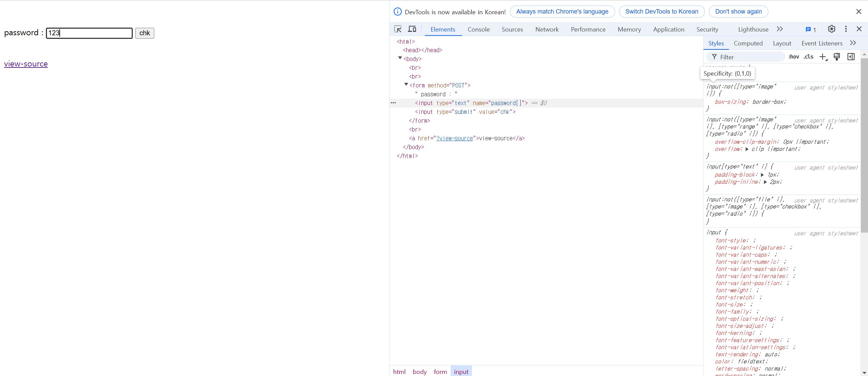Collapse the body element in DOM tree
This screenshot has width=868, height=376.
tap(400, 58)
